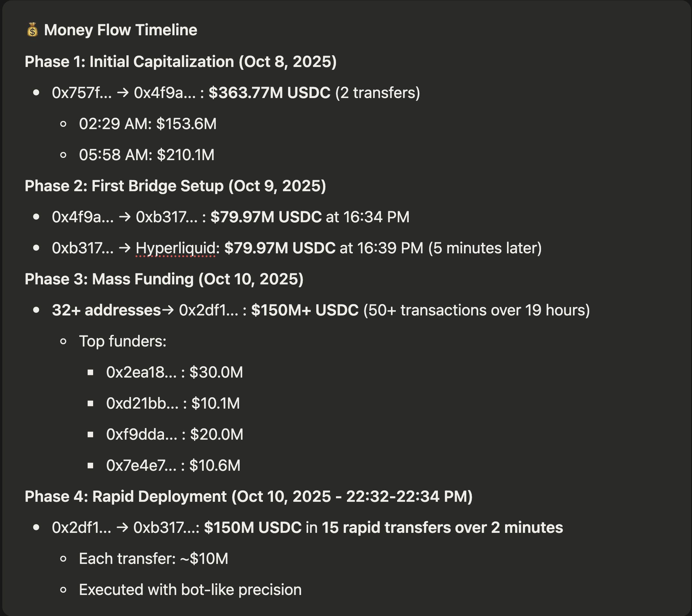Viewport: 692px width, 616px height.
Task: Click the 0xd21bb... funder entry
Action: click(x=173, y=404)
